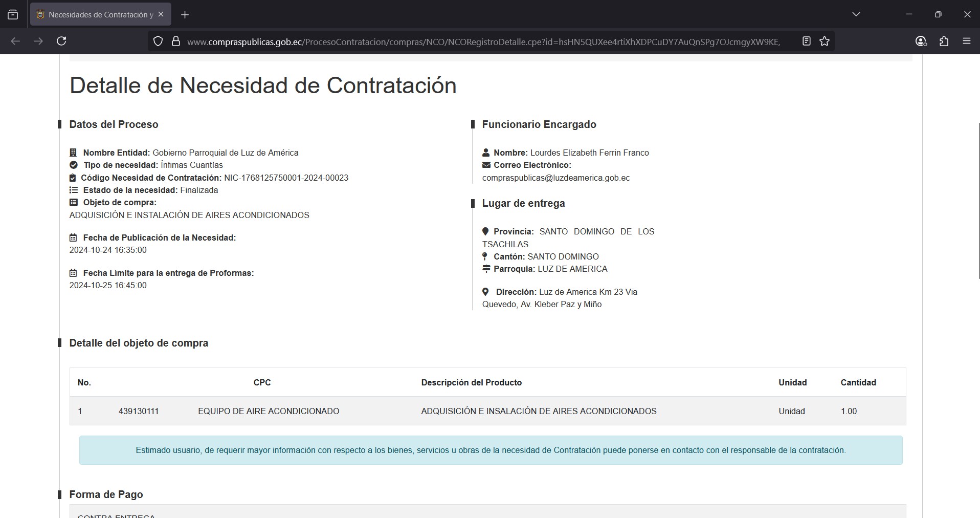Reload the current page

point(61,41)
